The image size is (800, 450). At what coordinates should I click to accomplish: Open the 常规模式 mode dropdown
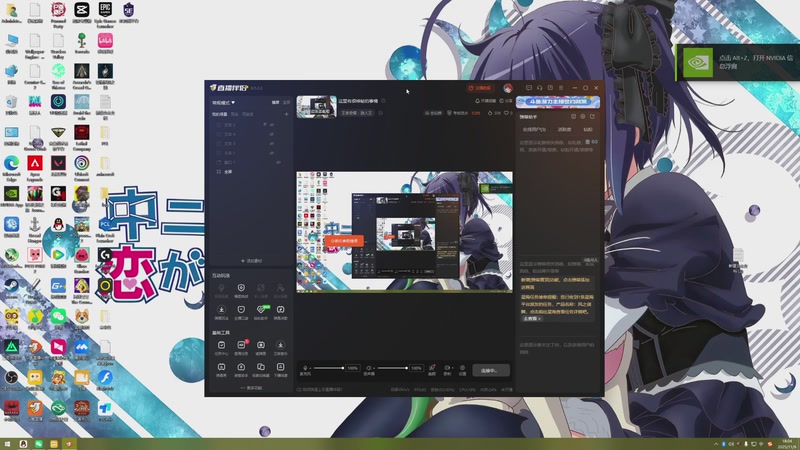[223, 103]
